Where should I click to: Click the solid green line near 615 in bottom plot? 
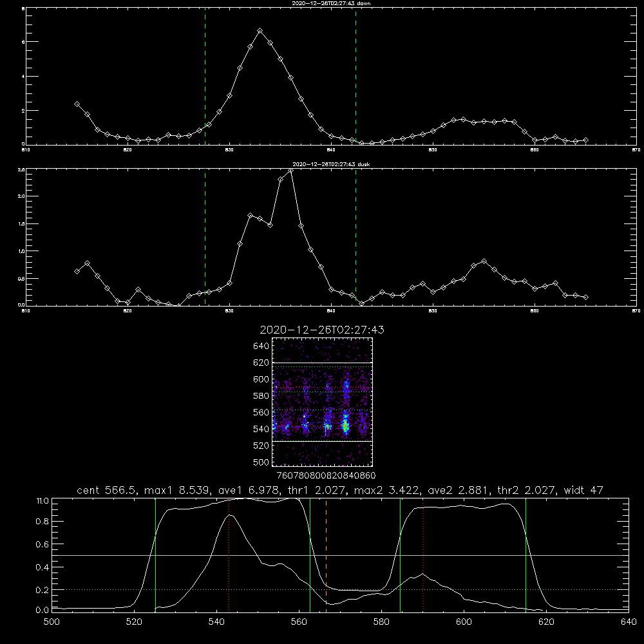tap(526, 555)
